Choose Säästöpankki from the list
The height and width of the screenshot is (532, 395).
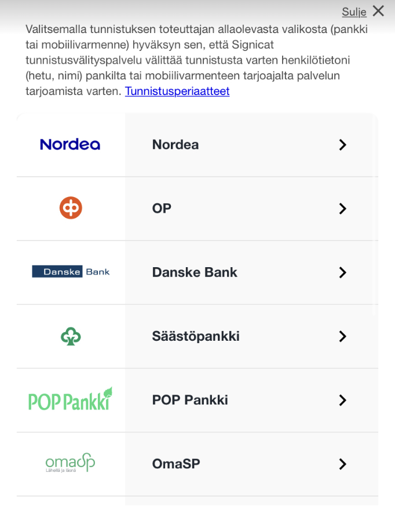pos(196,336)
